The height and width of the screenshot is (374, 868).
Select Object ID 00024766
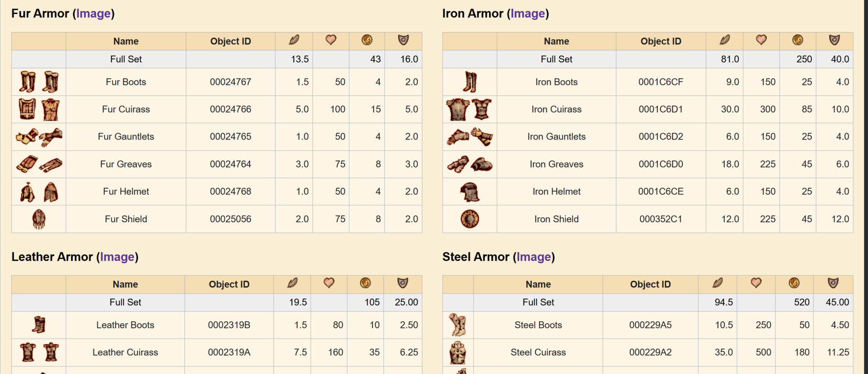pyautogui.click(x=231, y=109)
